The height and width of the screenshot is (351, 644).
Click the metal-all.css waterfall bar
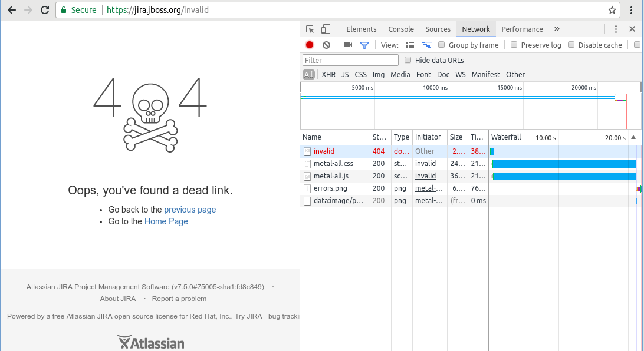pyautogui.click(x=564, y=164)
